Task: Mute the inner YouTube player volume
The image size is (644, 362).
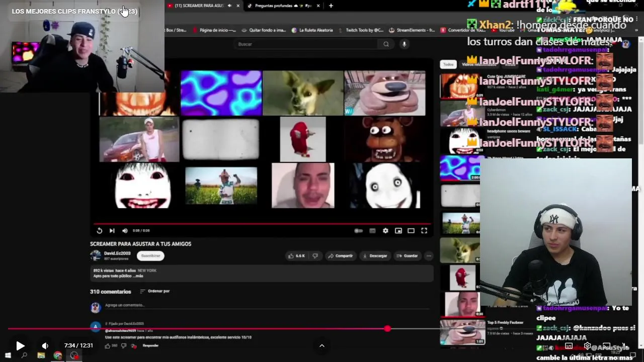Action: tap(125, 231)
